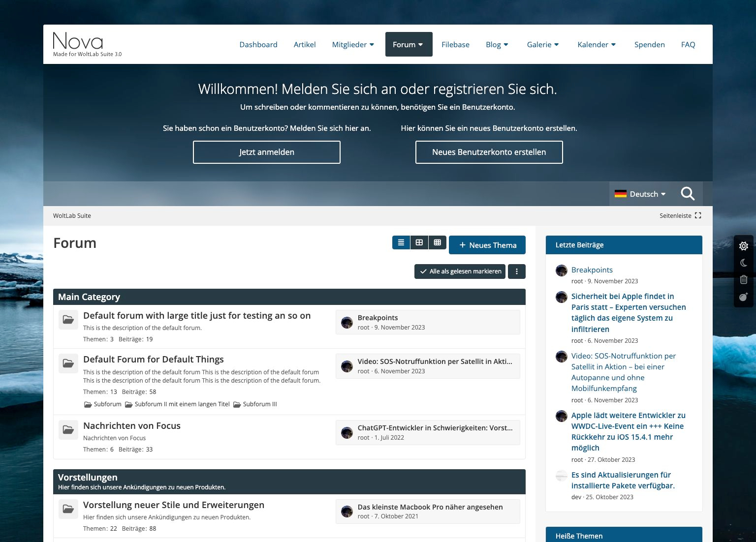
Task: Expand the Deutsch language dropdown
Action: coord(640,194)
